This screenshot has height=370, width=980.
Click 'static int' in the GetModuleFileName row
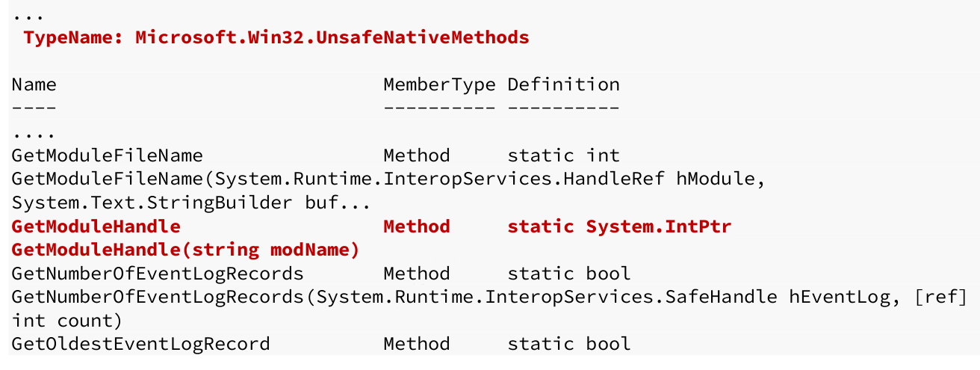pos(563,155)
